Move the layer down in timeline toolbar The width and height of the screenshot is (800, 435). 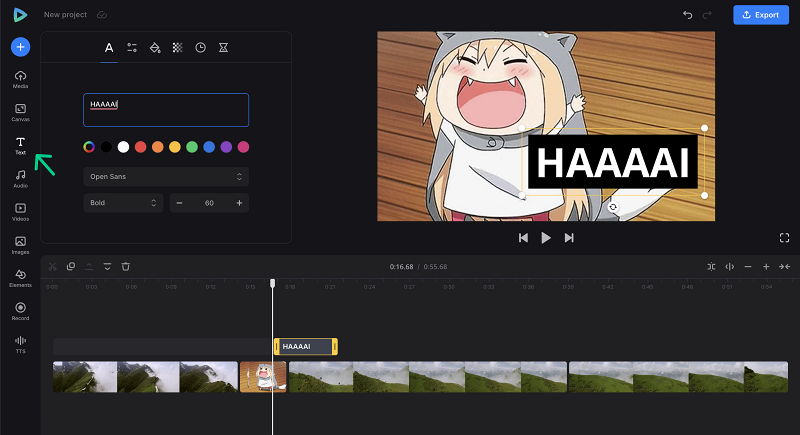click(107, 267)
